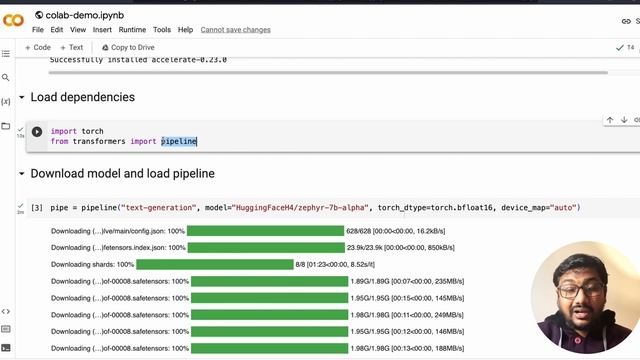The height and width of the screenshot is (360, 640).
Task: Click the Download model and load pipeline heading
Action: [x=122, y=173]
